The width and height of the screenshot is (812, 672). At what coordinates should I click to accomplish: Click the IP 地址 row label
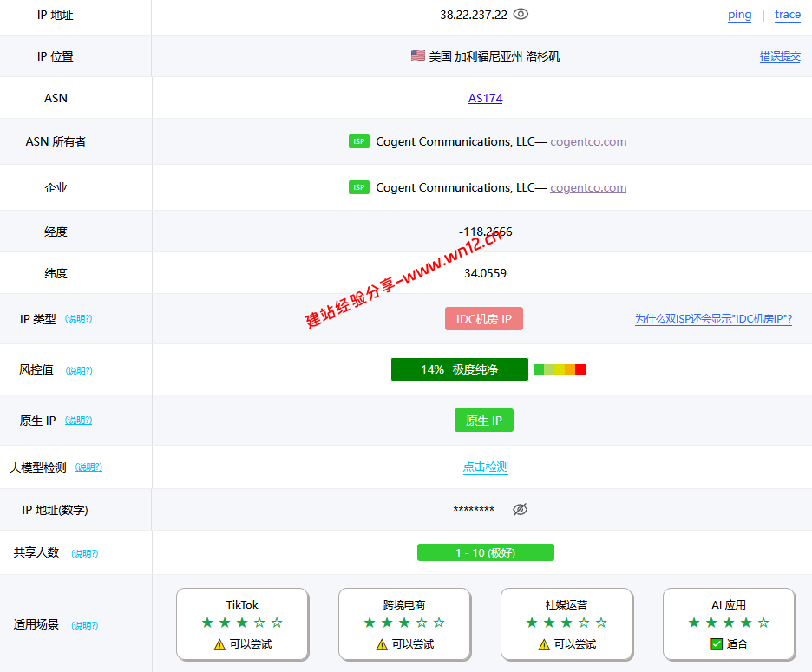(x=55, y=15)
